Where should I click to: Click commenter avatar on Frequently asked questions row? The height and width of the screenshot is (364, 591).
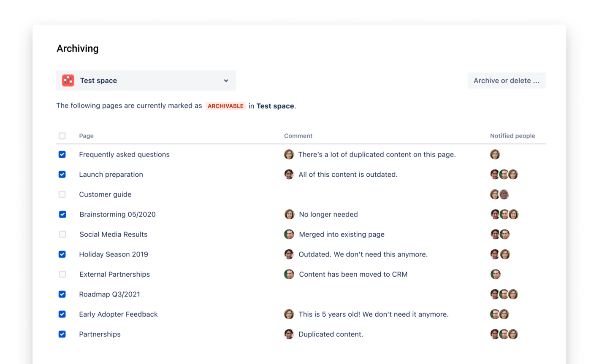[x=289, y=154]
